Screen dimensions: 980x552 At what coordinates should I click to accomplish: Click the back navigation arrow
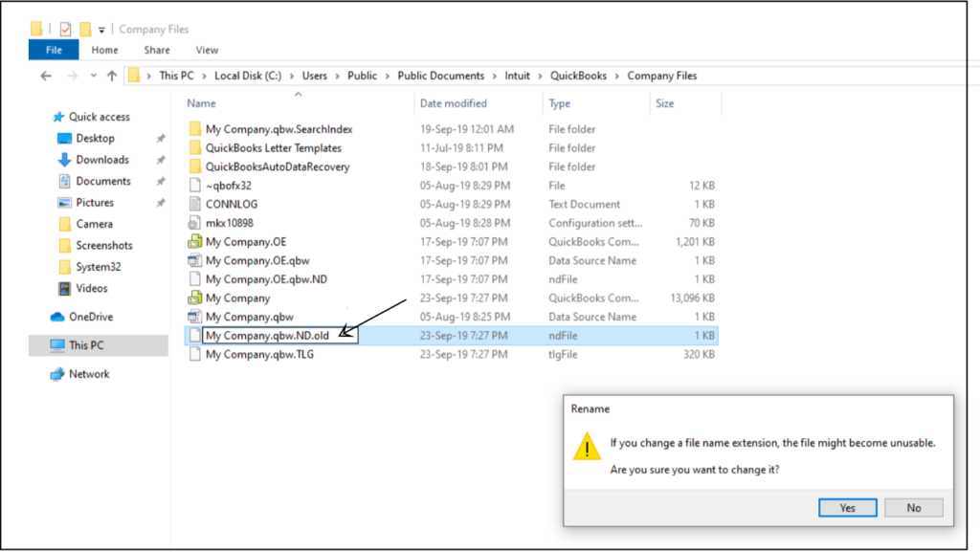pyautogui.click(x=46, y=75)
